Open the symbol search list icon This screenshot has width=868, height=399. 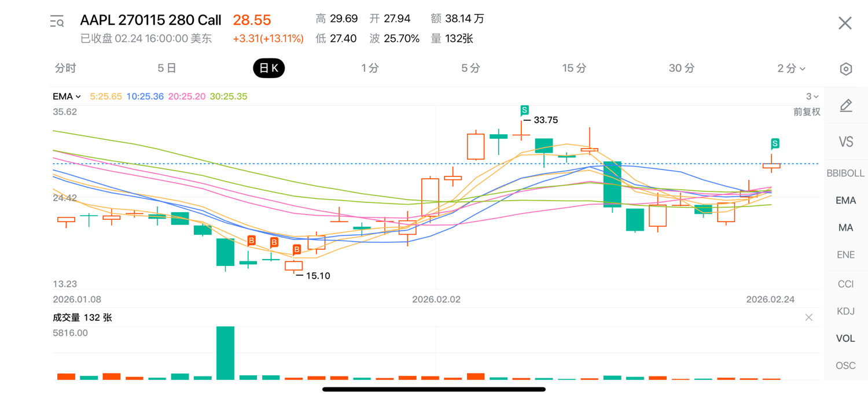pyautogui.click(x=57, y=22)
